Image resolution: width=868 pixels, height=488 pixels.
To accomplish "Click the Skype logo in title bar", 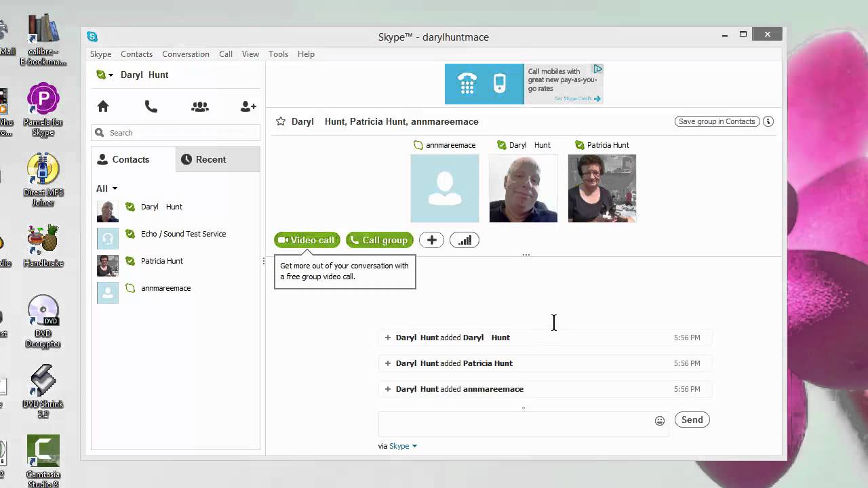I will [92, 37].
